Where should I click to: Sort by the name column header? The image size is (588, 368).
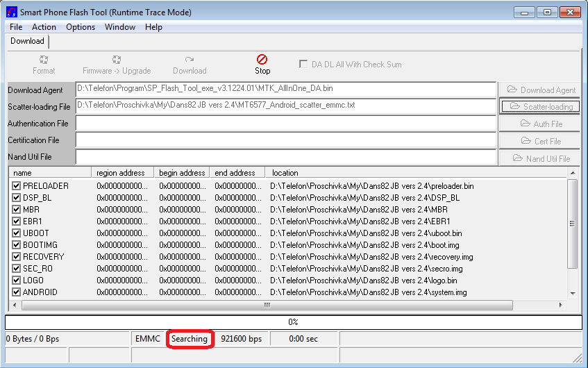pos(50,173)
